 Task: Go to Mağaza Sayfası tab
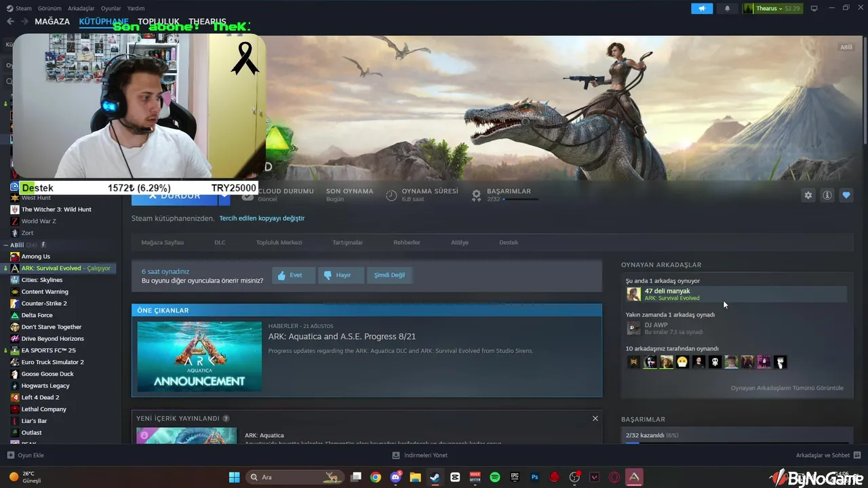click(x=162, y=243)
